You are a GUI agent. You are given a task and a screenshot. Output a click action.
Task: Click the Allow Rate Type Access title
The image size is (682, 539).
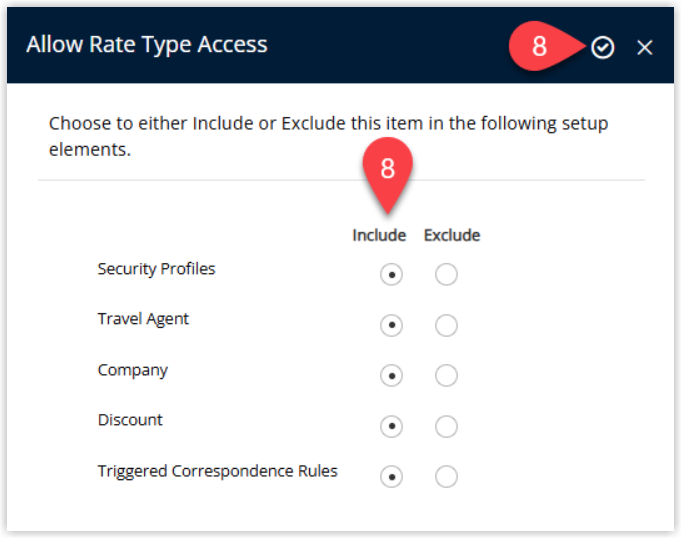[147, 44]
